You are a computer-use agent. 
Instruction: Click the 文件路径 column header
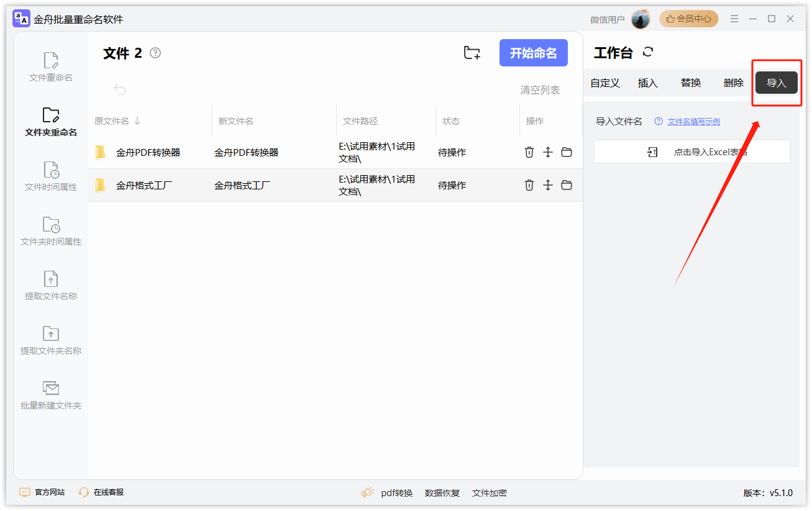click(x=360, y=121)
